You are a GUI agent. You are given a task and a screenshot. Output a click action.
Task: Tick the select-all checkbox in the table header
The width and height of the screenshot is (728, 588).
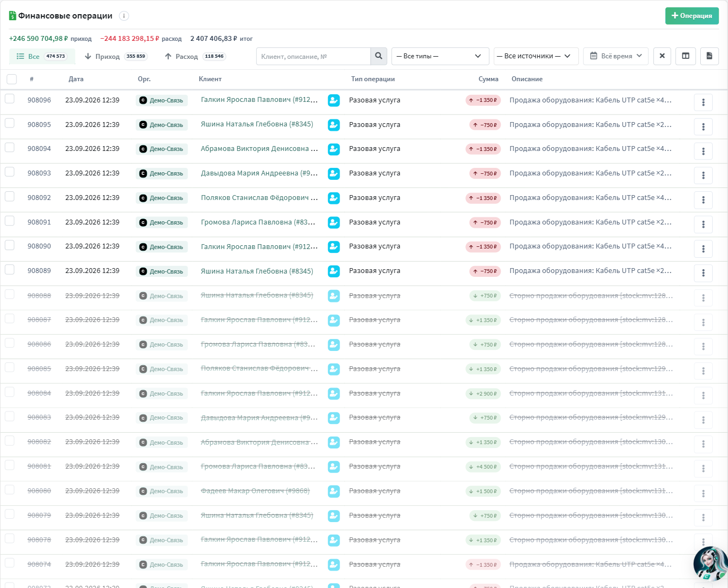11,79
